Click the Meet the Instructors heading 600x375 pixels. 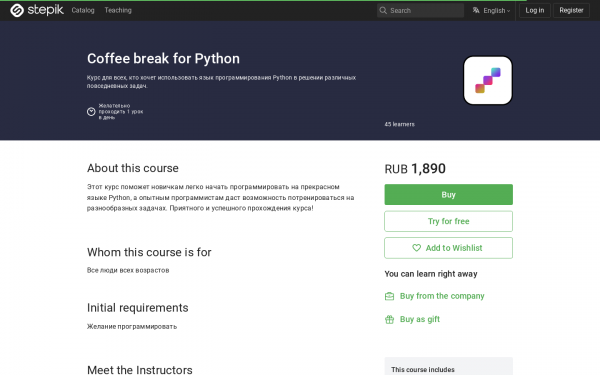[140, 369]
